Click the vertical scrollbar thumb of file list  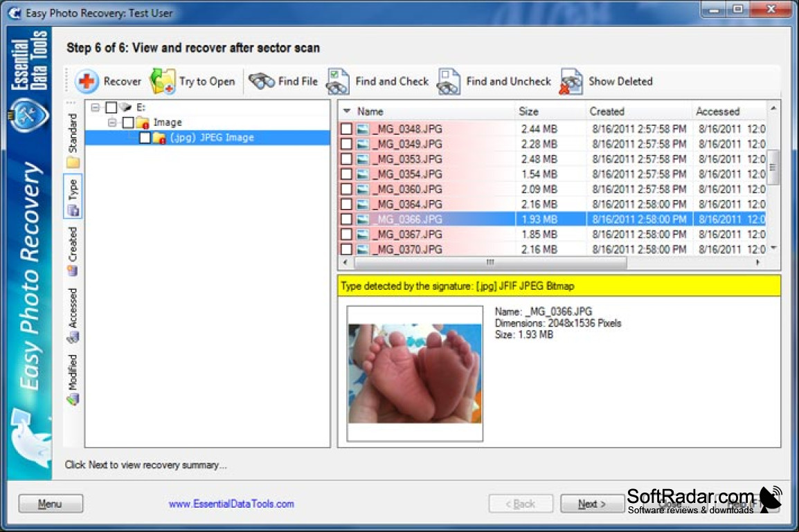tap(773, 167)
